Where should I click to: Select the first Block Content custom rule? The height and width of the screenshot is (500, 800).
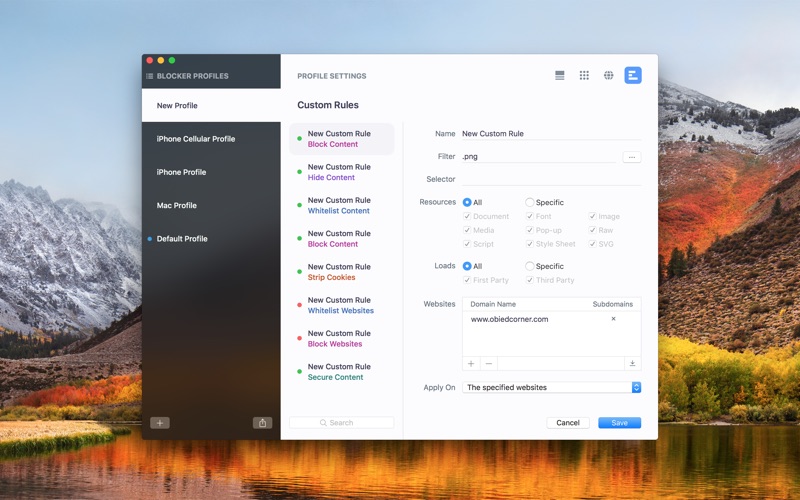click(342, 139)
